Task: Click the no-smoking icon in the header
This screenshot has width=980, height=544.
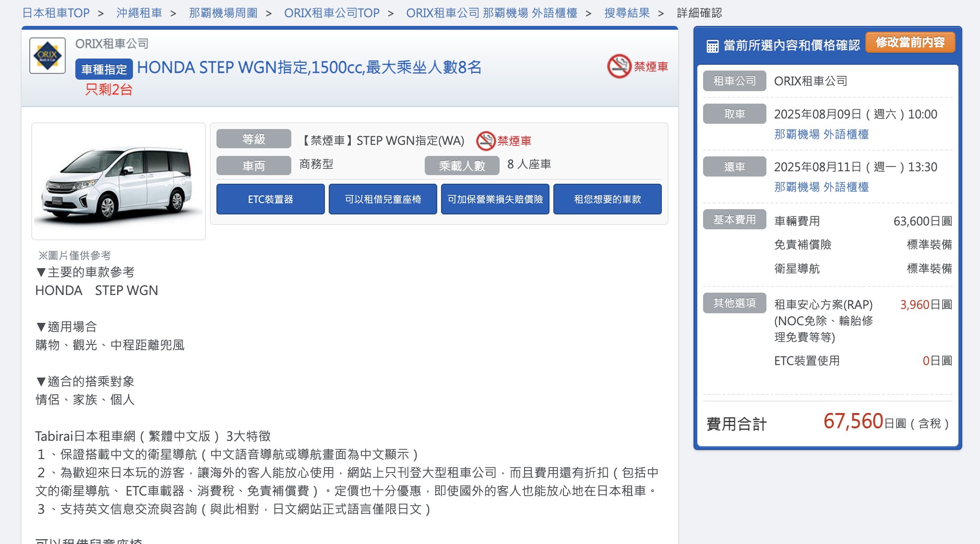Action: coord(619,66)
